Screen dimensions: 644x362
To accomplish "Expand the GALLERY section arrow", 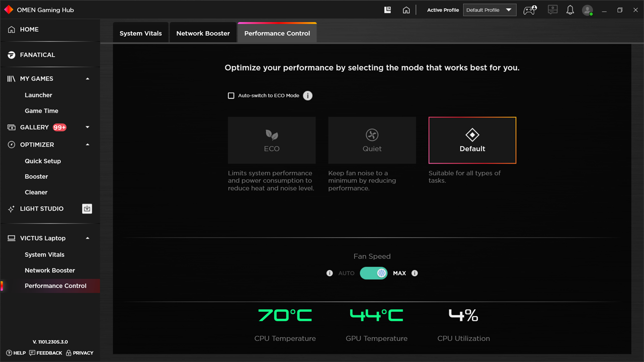I will [x=88, y=127].
